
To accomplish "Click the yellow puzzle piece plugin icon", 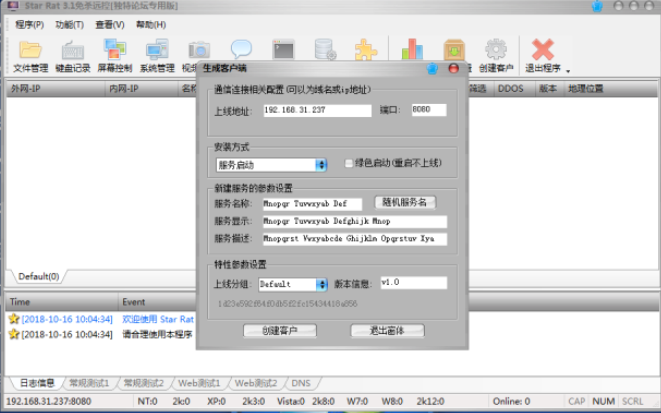I will [x=366, y=50].
